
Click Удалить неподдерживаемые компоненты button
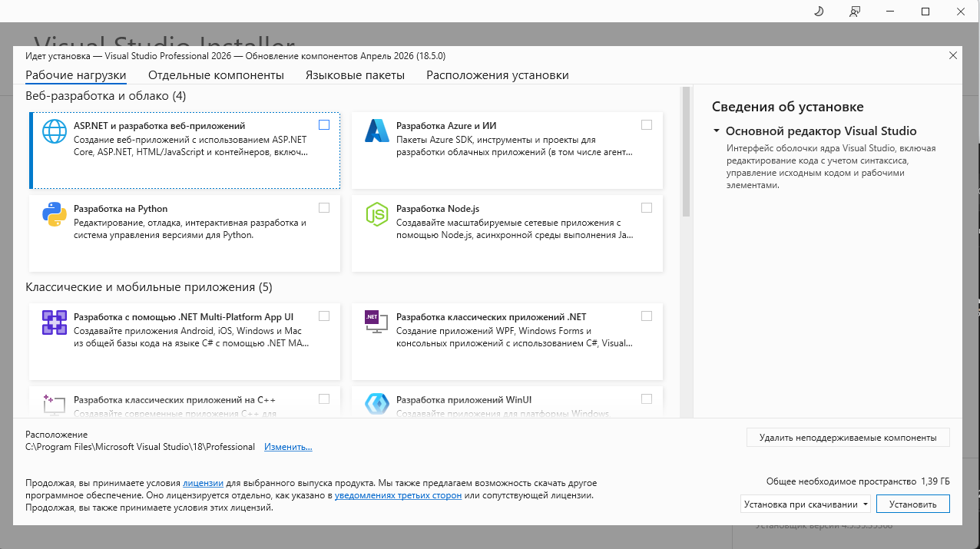(x=848, y=438)
